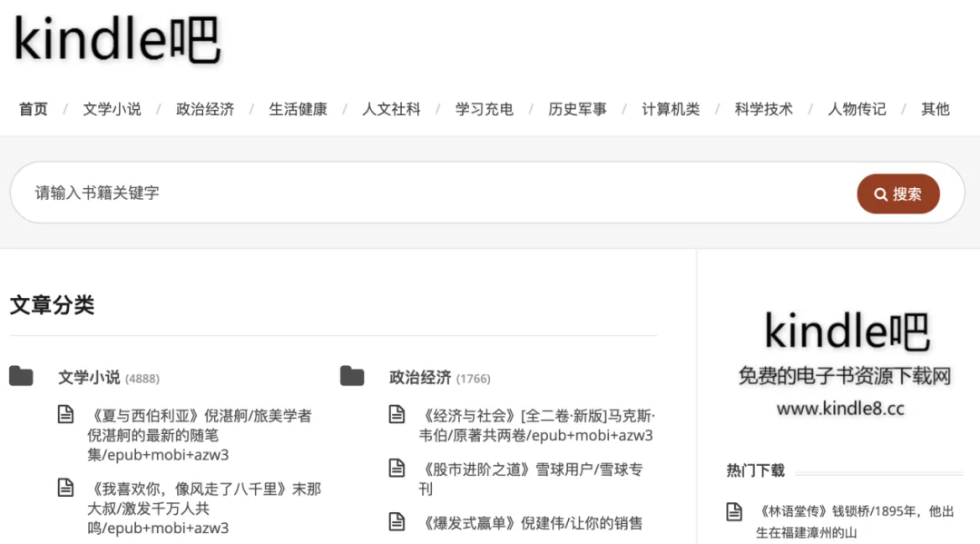Screen dimensions: 980x544
Task: Click document icon next to 《爆发式赢单》
Action: click(x=397, y=521)
